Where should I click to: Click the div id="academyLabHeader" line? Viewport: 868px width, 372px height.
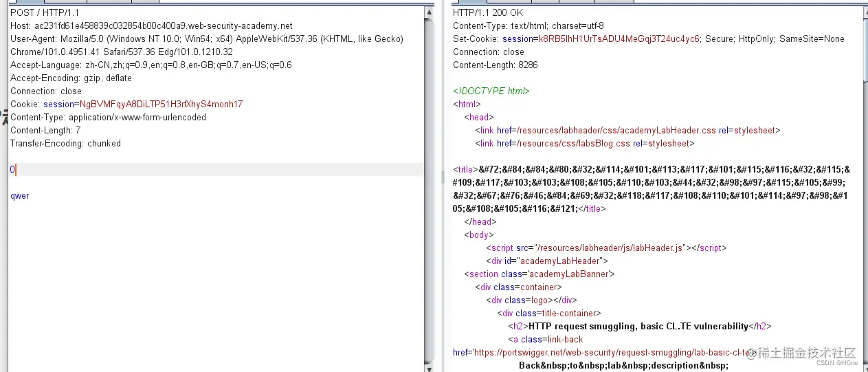coord(548,261)
